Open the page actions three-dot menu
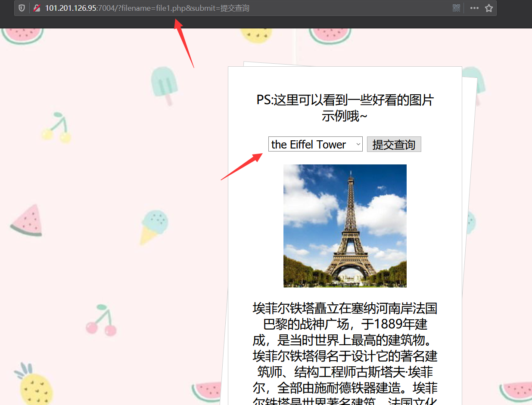The image size is (532, 405). click(x=474, y=8)
